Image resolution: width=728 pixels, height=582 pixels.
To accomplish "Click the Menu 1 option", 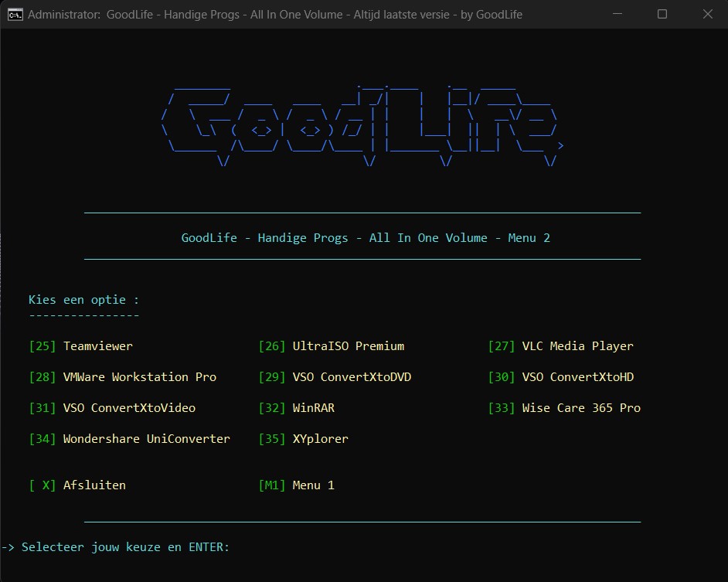I will click(314, 485).
